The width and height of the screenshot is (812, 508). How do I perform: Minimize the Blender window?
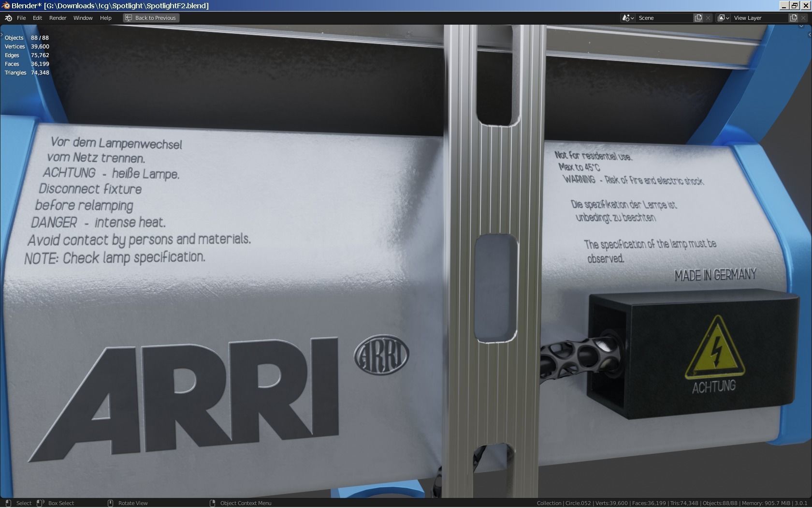pos(785,5)
